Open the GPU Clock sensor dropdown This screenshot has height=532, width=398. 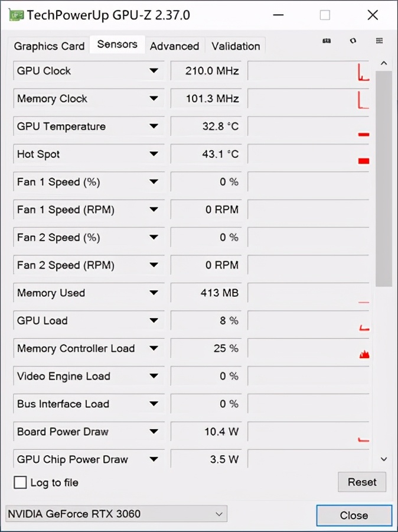(x=154, y=71)
